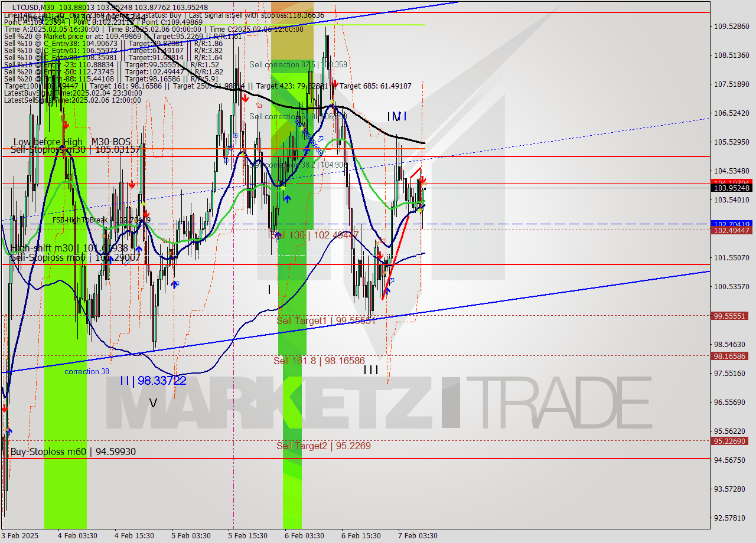The height and width of the screenshot is (543, 756).
Task: Click the red down arrow near the III pattern low
Action: coord(380,255)
